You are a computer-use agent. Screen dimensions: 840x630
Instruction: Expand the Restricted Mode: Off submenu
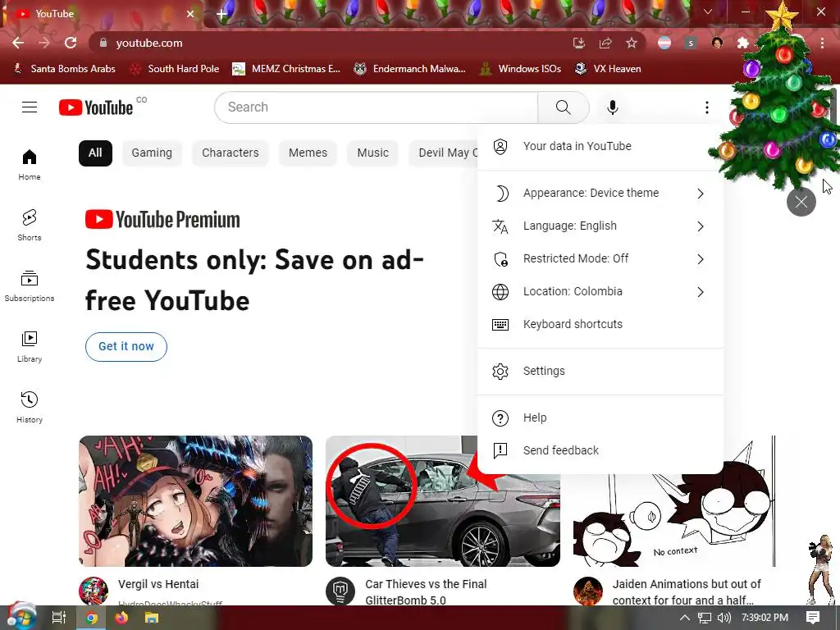tap(600, 258)
